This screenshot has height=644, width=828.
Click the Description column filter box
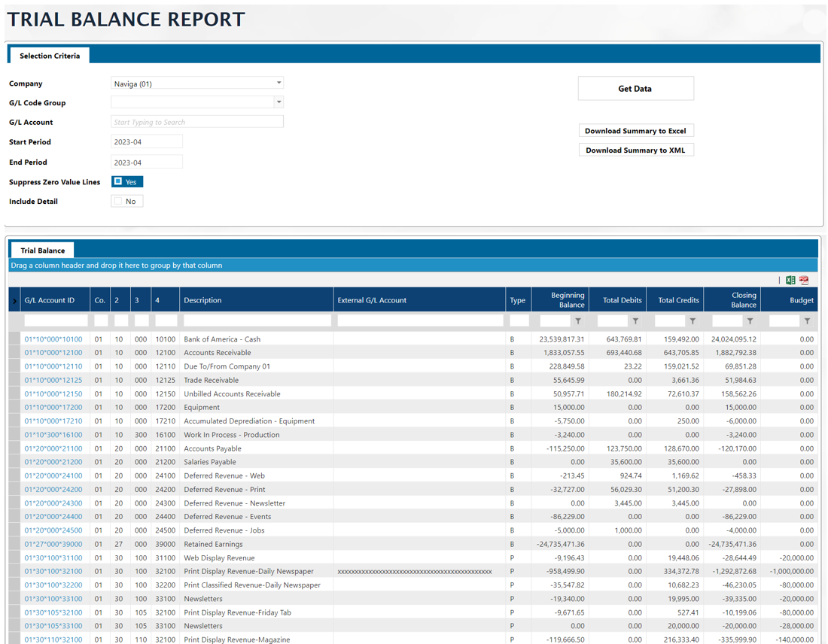(257, 321)
